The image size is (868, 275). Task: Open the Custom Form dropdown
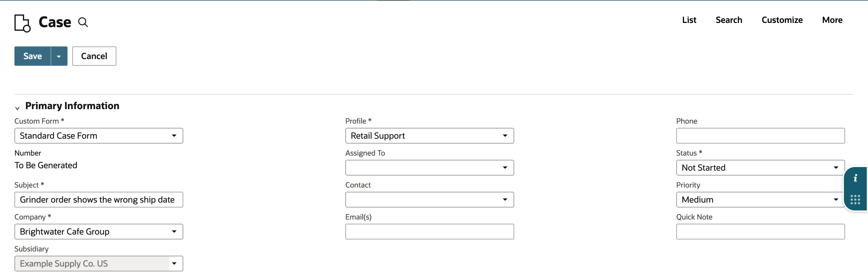[99, 135]
